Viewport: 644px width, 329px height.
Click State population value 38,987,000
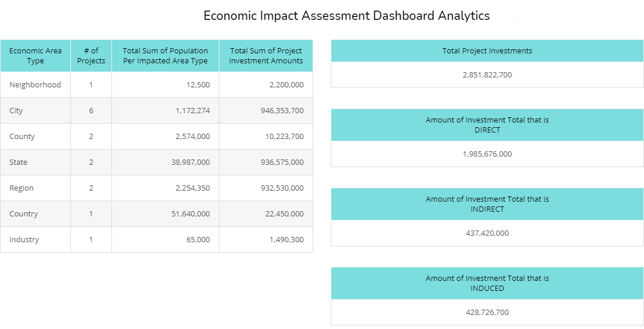pos(191,162)
